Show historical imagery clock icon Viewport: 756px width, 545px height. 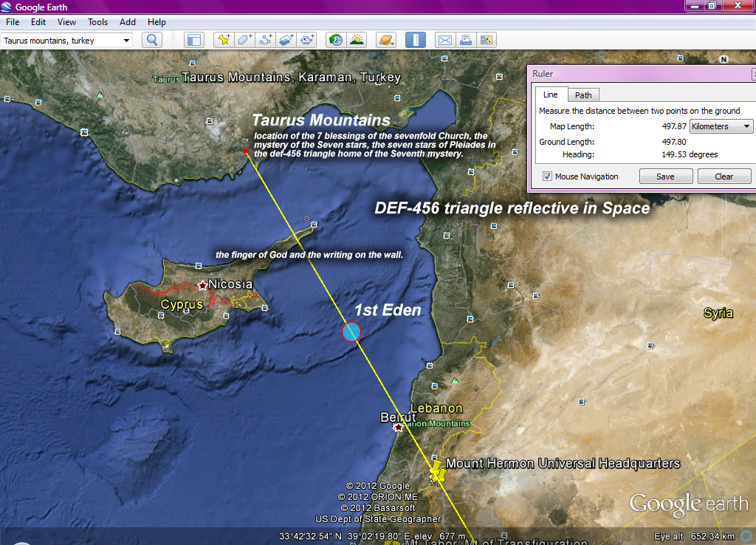click(336, 40)
